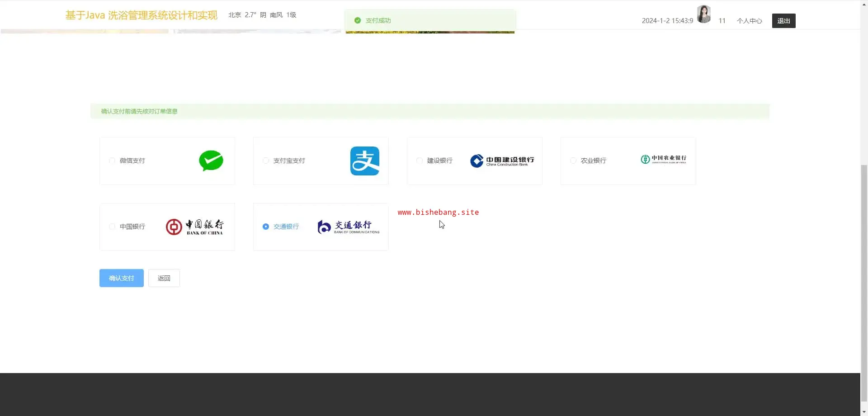This screenshot has height=416, width=868.
Task: Click the China Construction Bank logo
Action: coord(502,161)
